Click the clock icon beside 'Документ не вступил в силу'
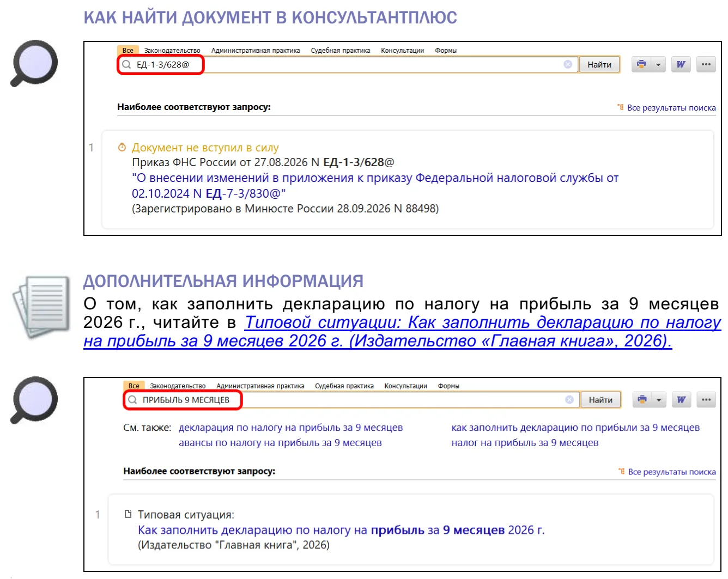Screen dimensions: 728x579 [122, 148]
